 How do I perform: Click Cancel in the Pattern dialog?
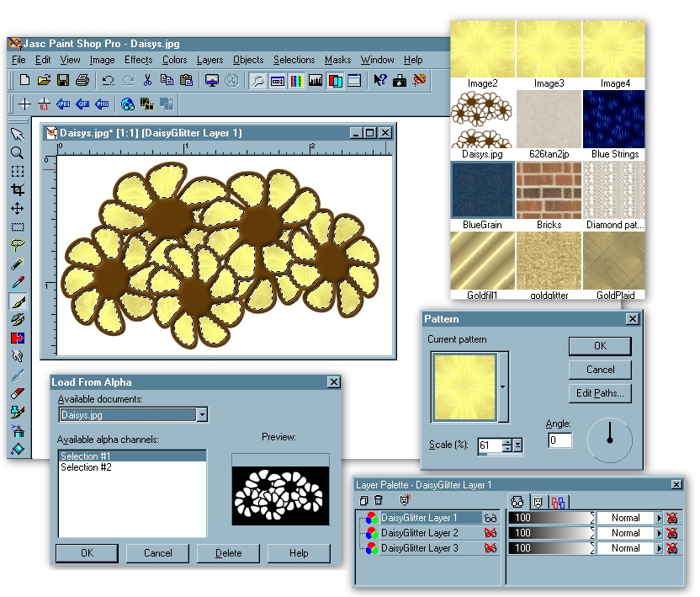[x=600, y=370]
